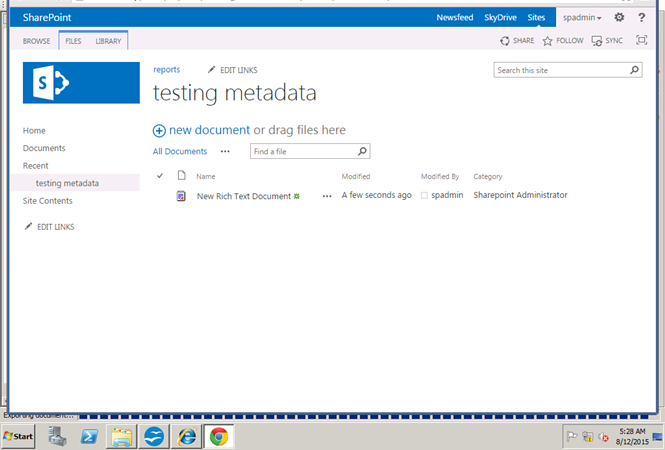This screenshot has height=450, width=665.
Task: Toggle the presence checkbox next to spadmin
Action: (x=424, y=196)
